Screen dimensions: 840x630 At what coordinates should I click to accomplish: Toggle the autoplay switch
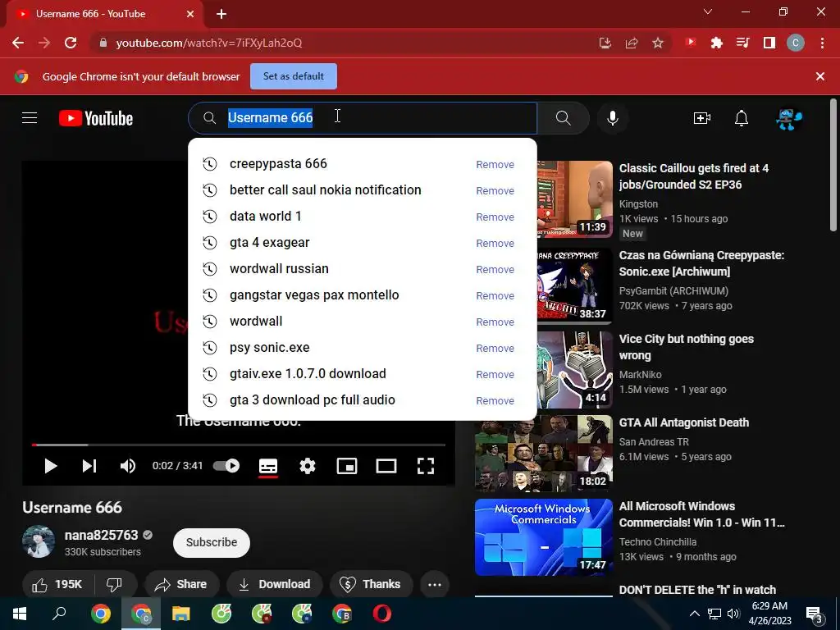point(226,466)
